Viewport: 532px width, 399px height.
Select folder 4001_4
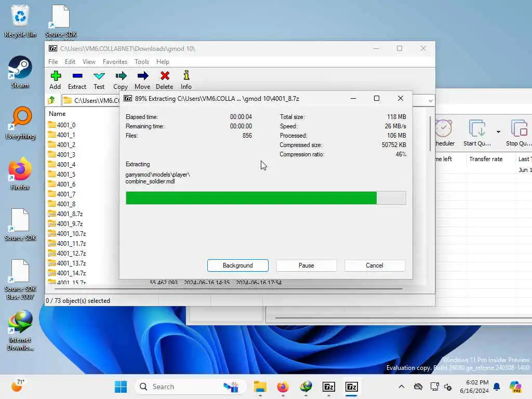61,164
